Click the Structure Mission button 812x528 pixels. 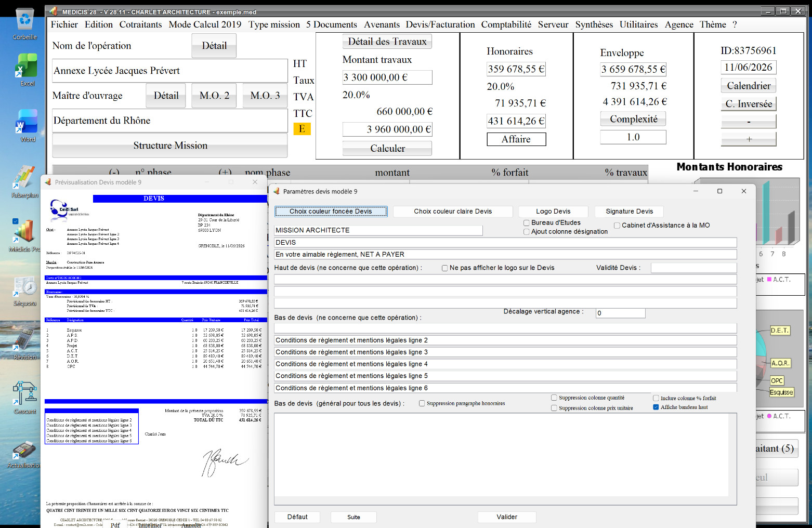pos(170,146)
